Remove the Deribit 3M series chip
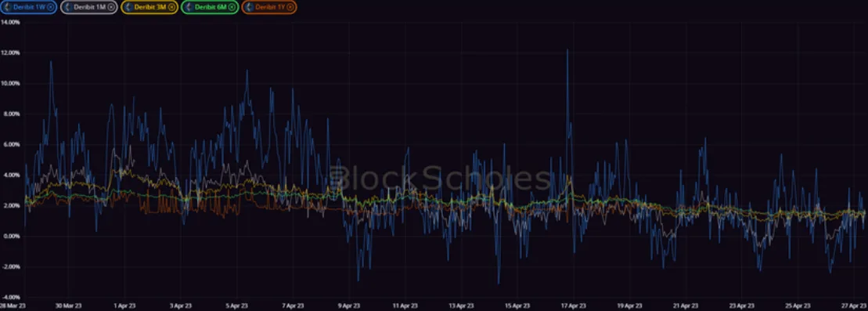This screenshot has height=311, width=868. coord(171,7)
